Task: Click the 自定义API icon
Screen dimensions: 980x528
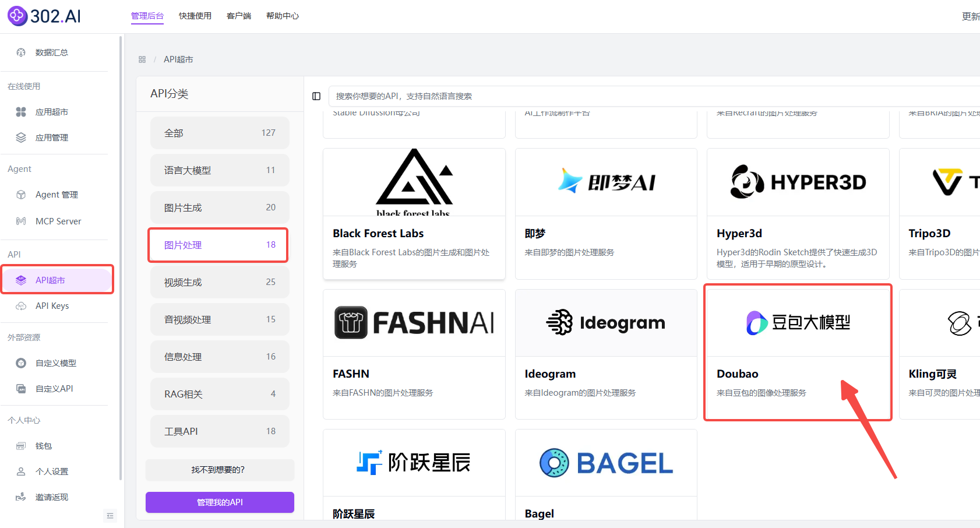Action: tap(21, 389)
